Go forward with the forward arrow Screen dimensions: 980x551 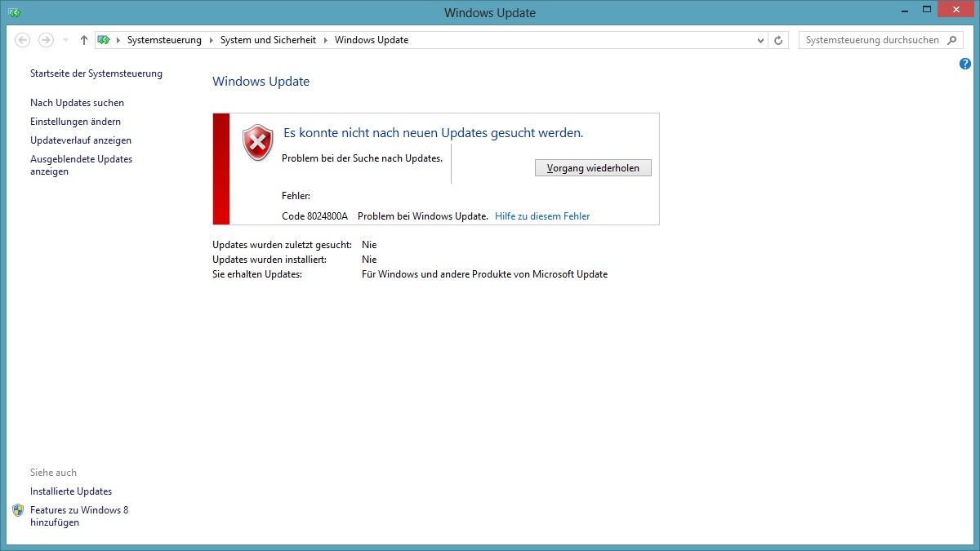(x=46, y=40)
